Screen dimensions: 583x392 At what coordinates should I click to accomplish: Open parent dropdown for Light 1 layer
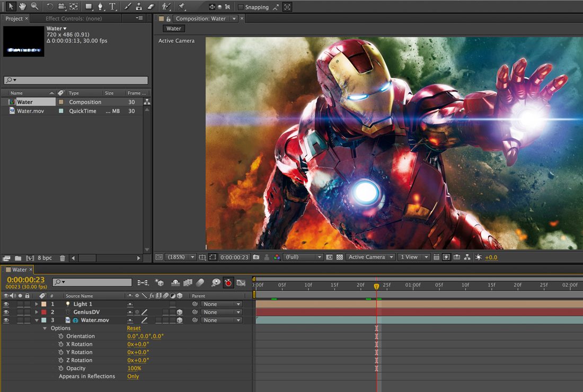pyautogui.click(x=222, y=304)
